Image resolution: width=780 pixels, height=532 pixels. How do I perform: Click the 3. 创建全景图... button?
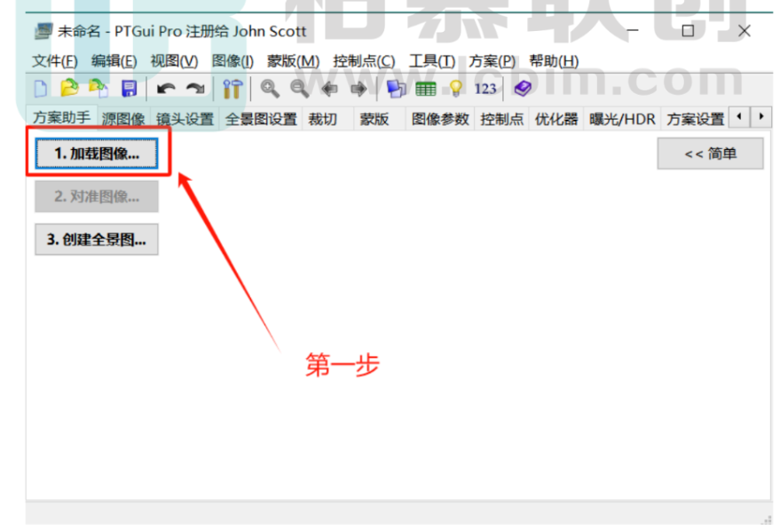pos(97,239)
